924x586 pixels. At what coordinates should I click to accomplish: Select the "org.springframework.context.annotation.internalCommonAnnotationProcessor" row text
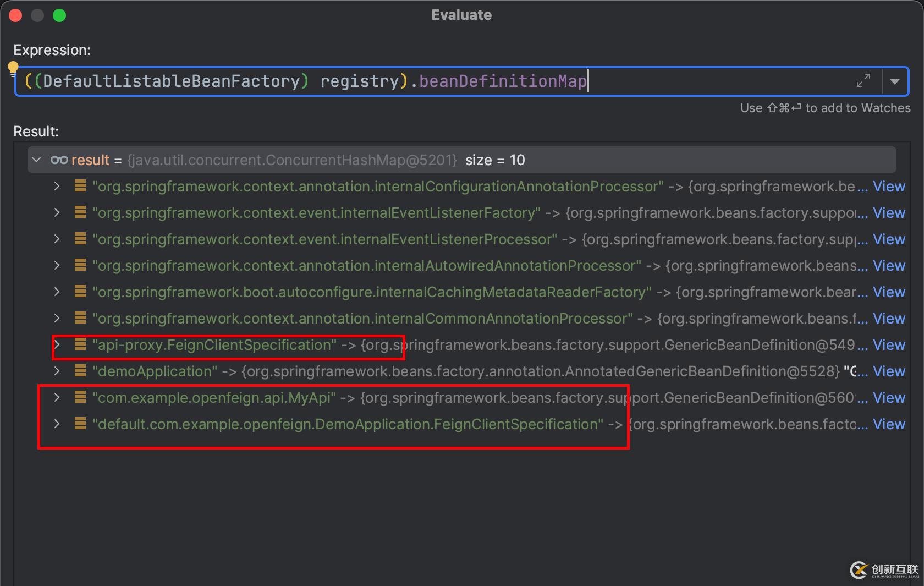(363, 319)
